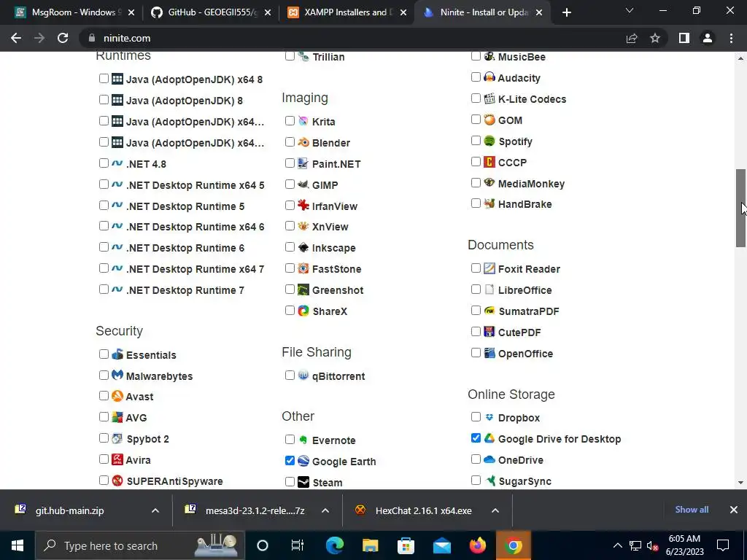Share this page via share icon
The height and width of the screenshot is (560, 747).
pyautogui.click(x=632, y=38)
